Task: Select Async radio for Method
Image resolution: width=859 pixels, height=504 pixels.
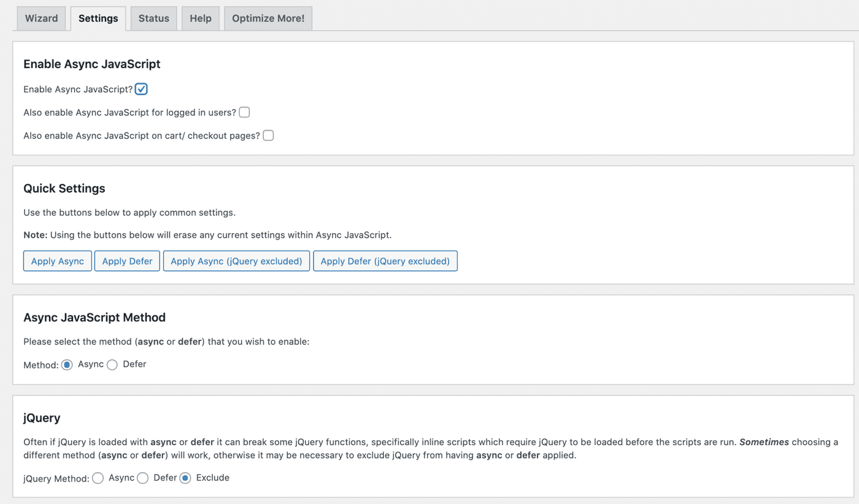Action: click(x=67, y=365)
